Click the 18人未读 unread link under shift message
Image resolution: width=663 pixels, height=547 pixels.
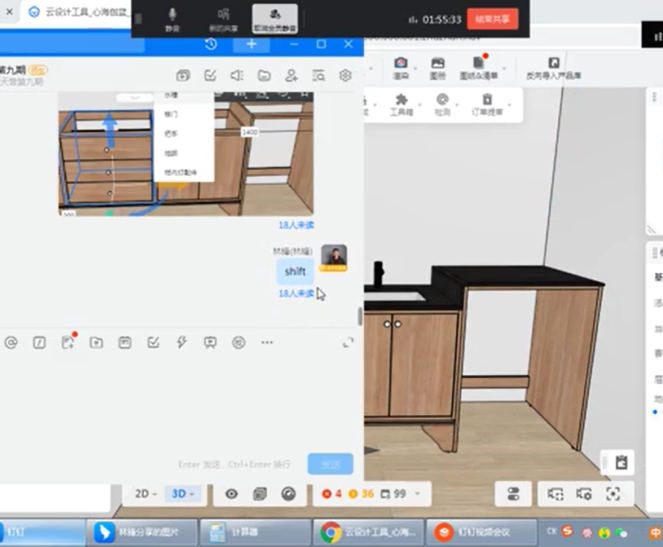(295, 293)
